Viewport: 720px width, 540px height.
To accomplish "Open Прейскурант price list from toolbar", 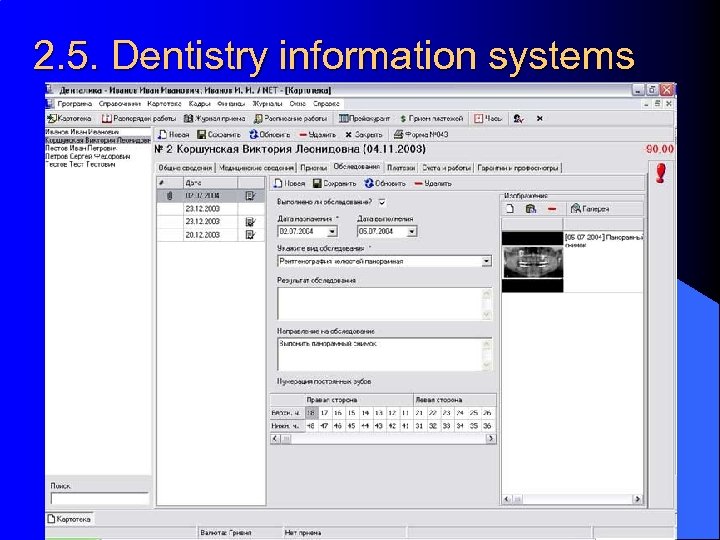I will (x=364, y=118).
